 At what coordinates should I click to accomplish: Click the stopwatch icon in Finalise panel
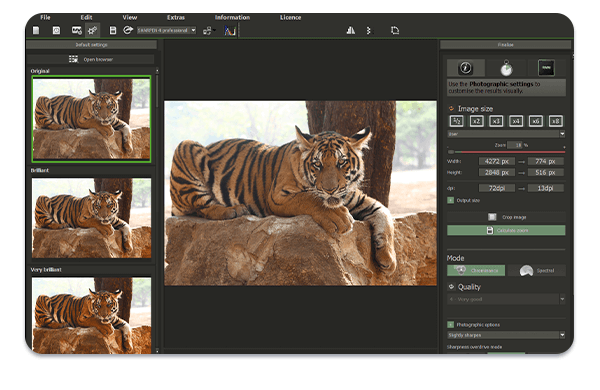point(506,69)
